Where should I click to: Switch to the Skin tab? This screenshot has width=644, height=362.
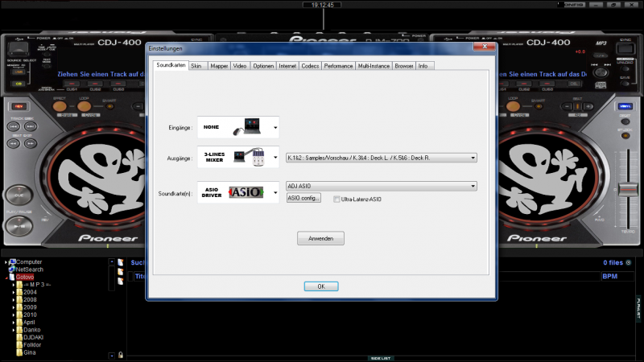(x=196, y=66)
